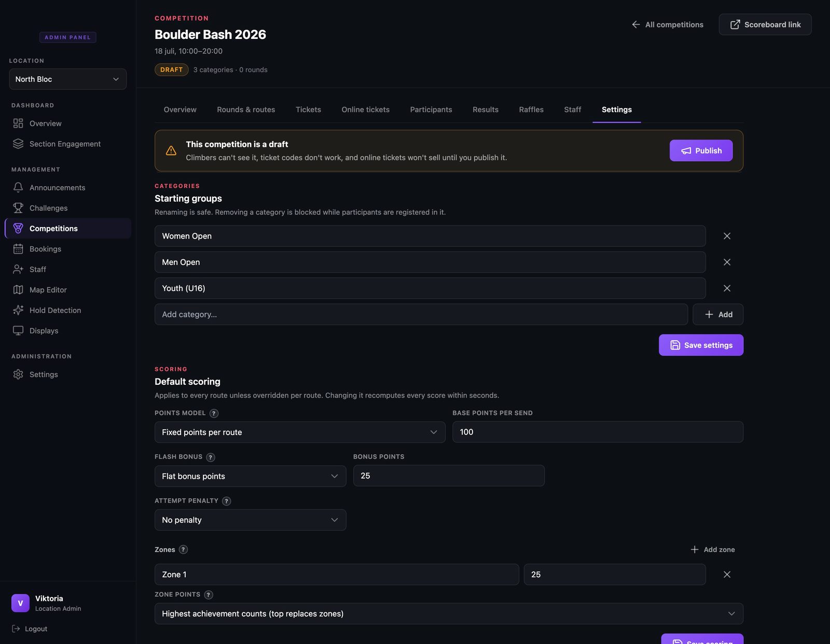830x644 pixels.
Task: Publish the draft competition
Action: click(x=701, y=150)
